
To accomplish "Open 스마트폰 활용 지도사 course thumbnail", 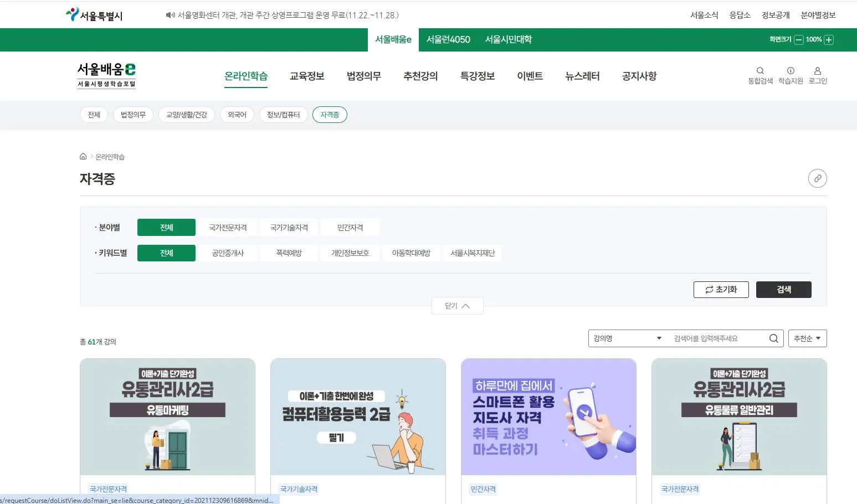I will [x=548, y=417].
